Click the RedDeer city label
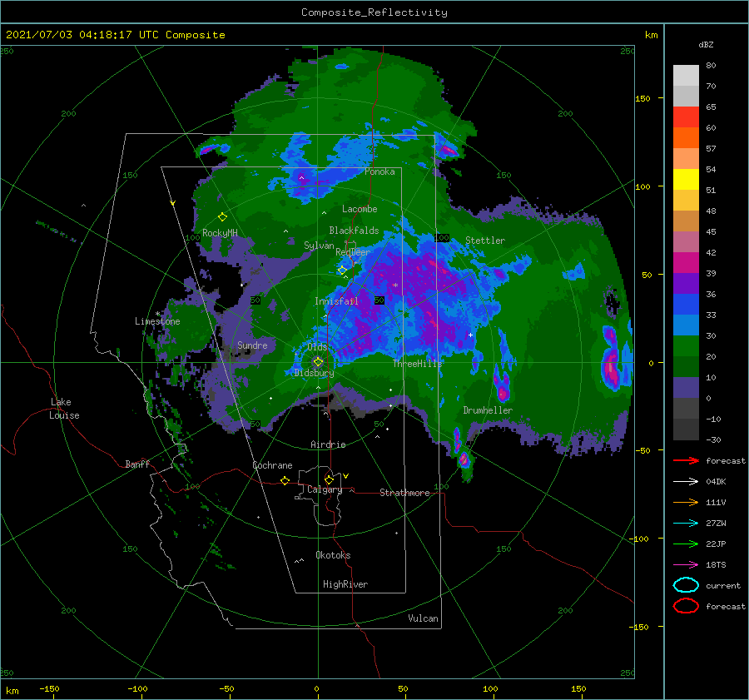This screenshot has width=749, height=700. tap(353, 252)
